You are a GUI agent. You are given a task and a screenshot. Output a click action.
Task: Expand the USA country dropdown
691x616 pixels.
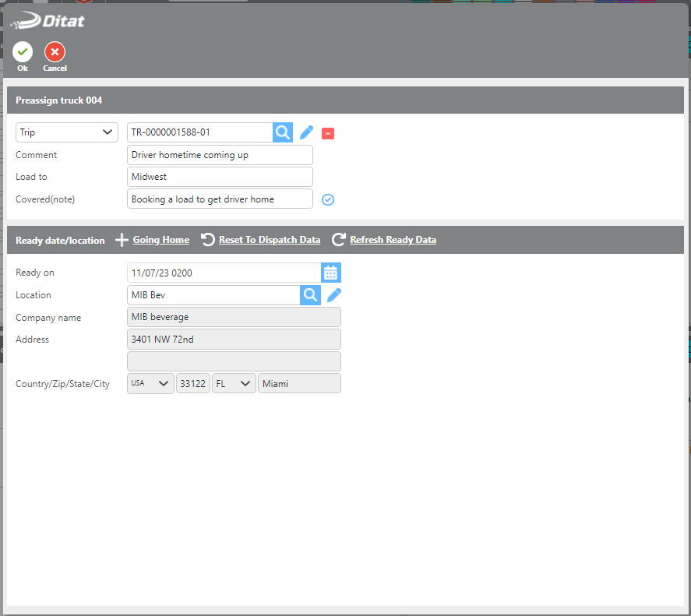[150, 383]
